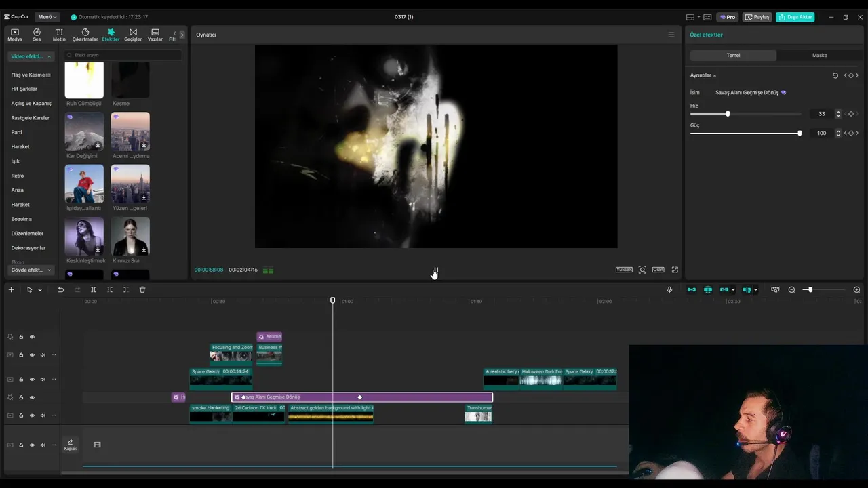Click the Hız slider handle
Image resolution: width=868 pixels, height=488 pixels.
click(728, 114)
